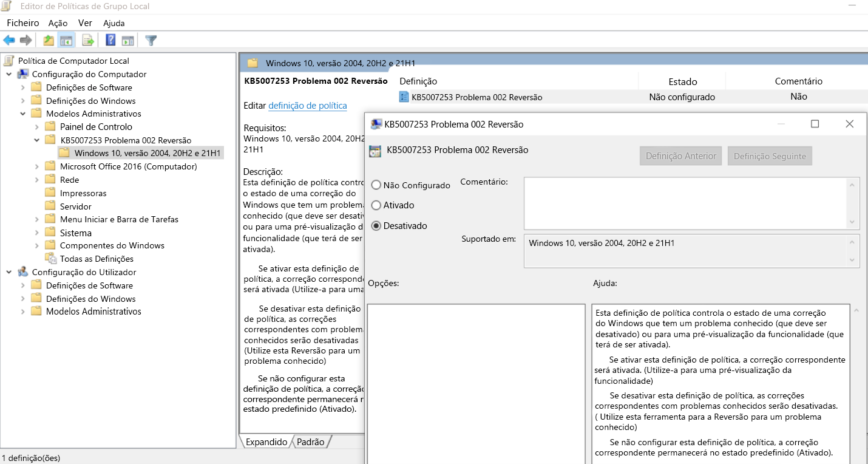The image size is (868, 464).
Task: Click the folder icon in the details header
Action: pos(253,63)
